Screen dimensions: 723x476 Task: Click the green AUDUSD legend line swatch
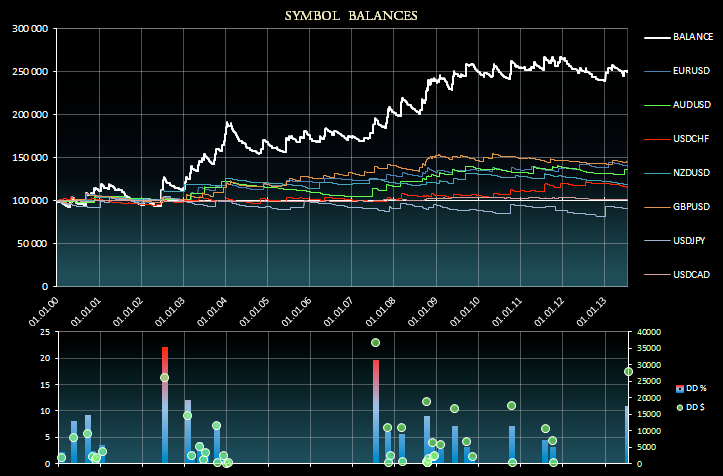(x=657, y=105)
